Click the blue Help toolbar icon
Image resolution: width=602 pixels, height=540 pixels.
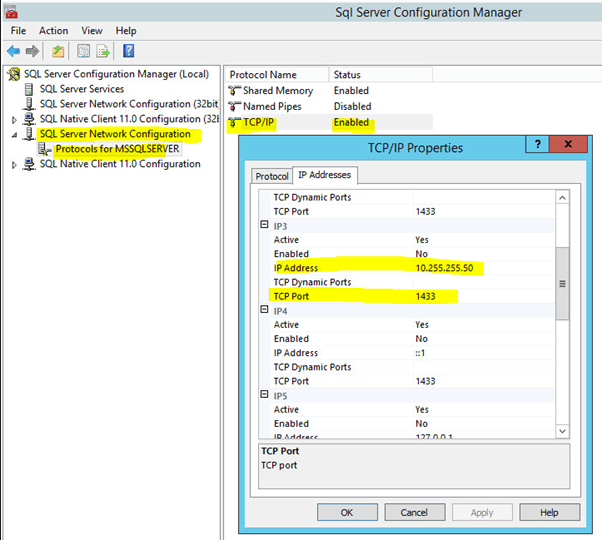[128, 51]
